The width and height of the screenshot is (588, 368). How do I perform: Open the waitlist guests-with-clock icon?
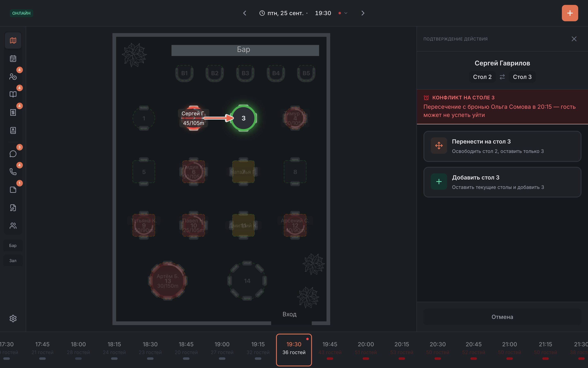pos(13,76)
